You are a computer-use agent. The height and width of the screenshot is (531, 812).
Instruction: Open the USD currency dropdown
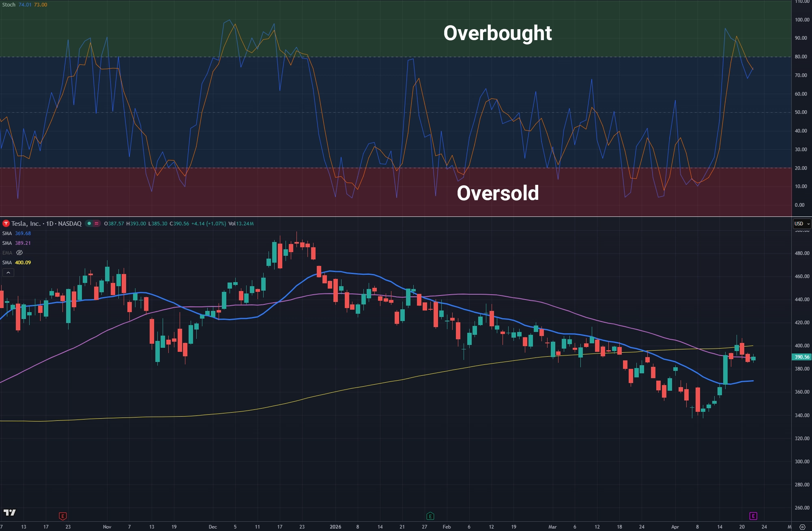point(802,224)
